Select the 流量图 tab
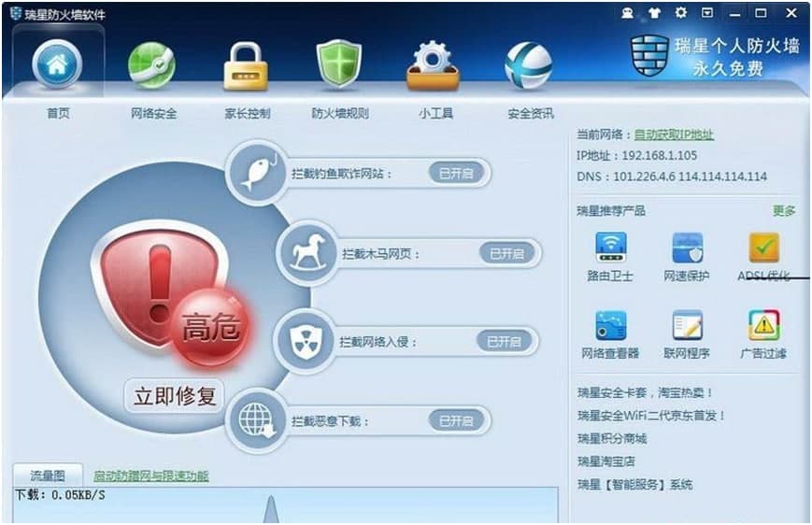812x525 pixels. pyautogui.click(x=48, y=475)
